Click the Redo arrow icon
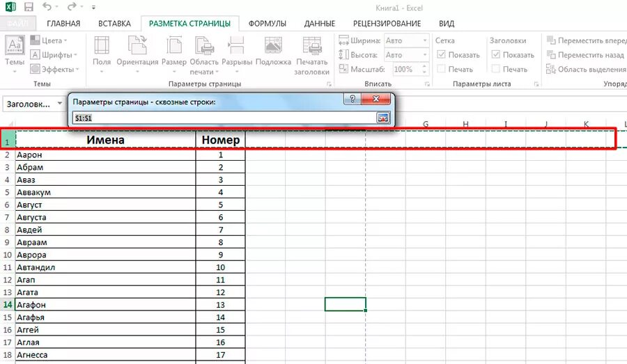The image size is (627, 364). 72,7
